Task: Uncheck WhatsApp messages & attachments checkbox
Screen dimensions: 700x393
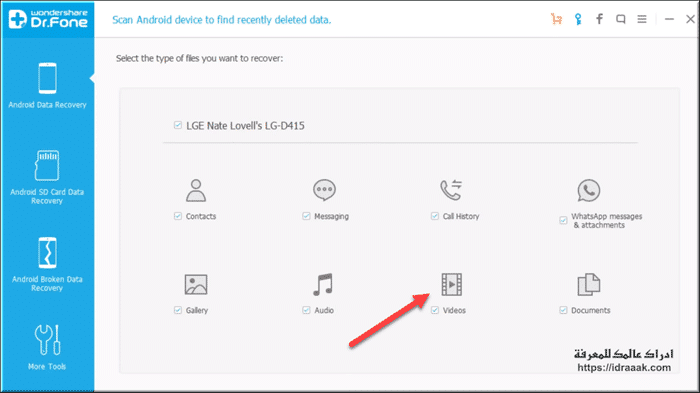Action: click(x=563, y=220)
